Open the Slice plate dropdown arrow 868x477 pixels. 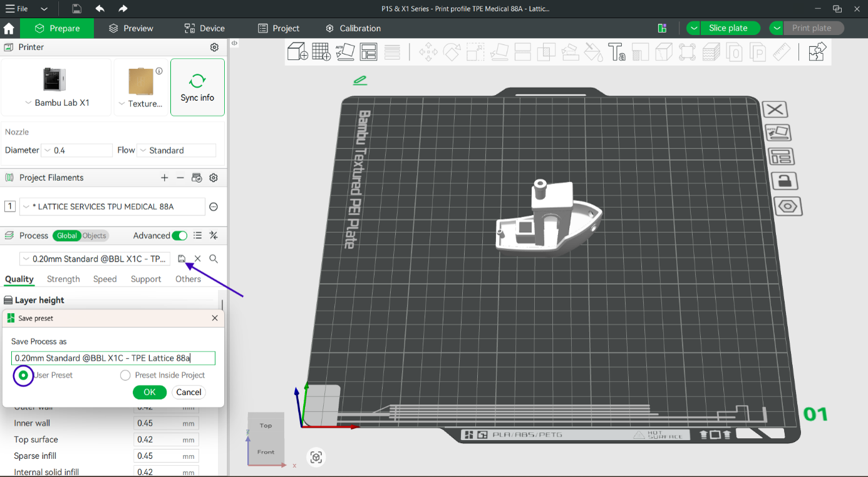pos(694,28)
